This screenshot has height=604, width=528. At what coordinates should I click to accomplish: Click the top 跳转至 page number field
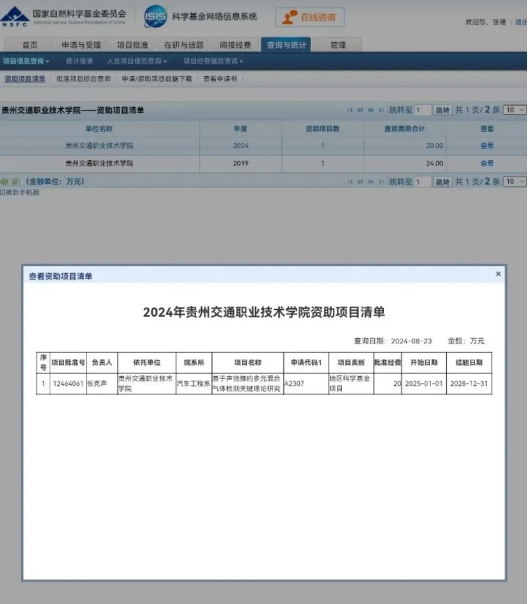click(422, 110)
